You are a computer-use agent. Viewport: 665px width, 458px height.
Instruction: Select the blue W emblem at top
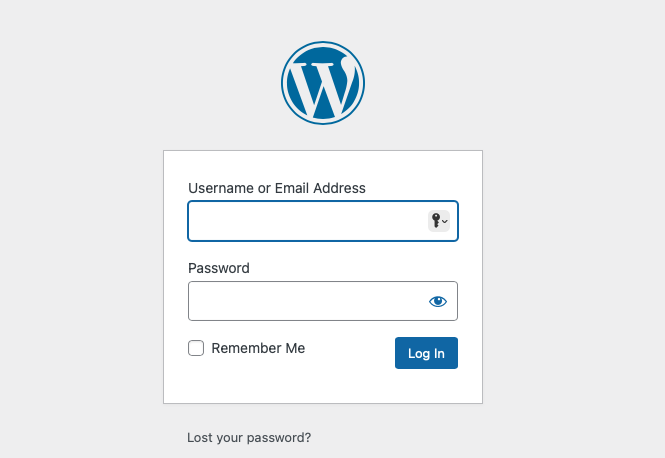pos(323,83)
